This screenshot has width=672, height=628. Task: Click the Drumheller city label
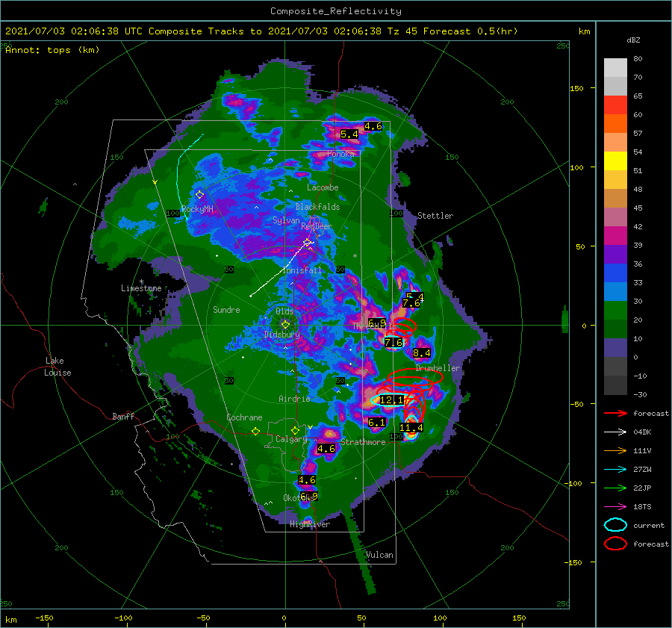click(x=438, y=368)
